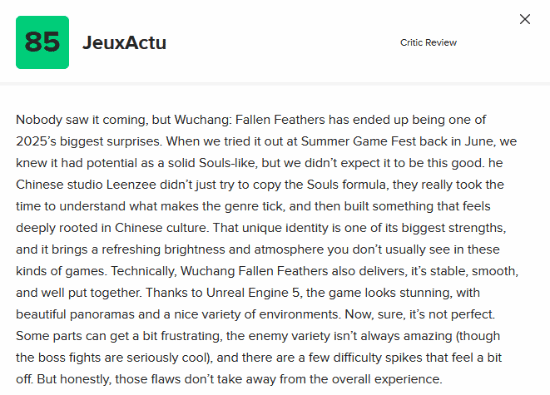Select the Critic Review label
Screen dimensions: 550x395
pyautogui.click(x=428, y=42)
